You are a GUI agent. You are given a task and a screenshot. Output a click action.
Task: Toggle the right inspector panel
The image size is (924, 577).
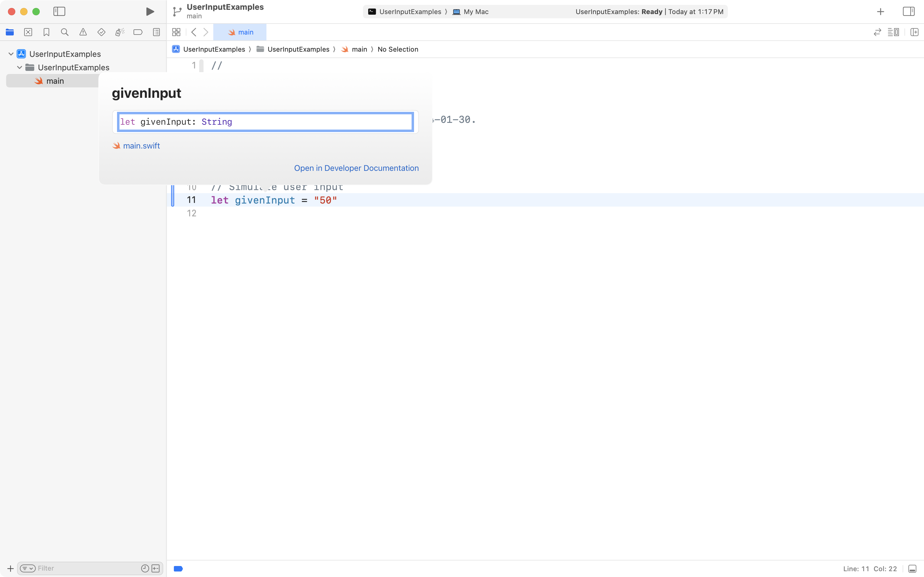click(909, 11)
